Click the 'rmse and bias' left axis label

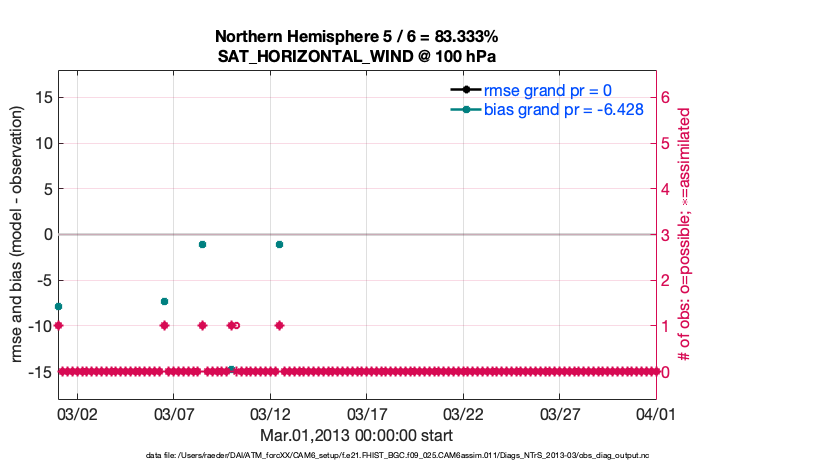point(18,235)
